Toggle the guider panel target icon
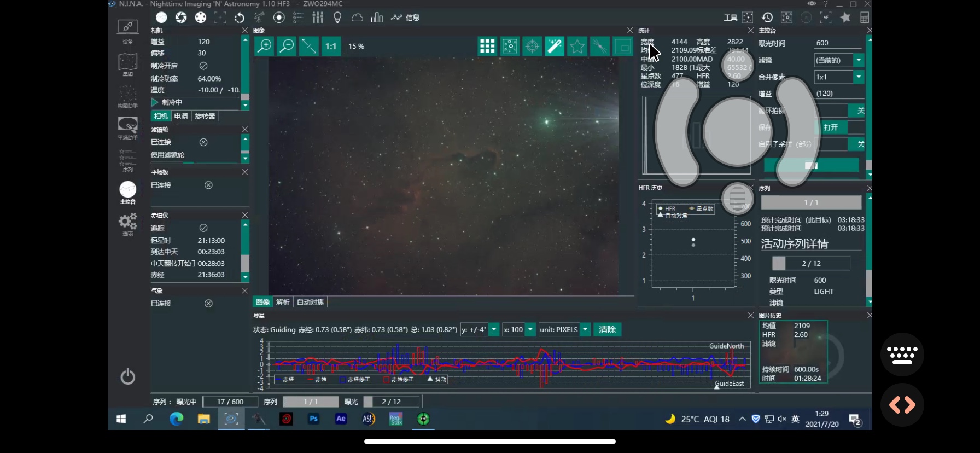980x453 pixels. (x=279, y=18)
